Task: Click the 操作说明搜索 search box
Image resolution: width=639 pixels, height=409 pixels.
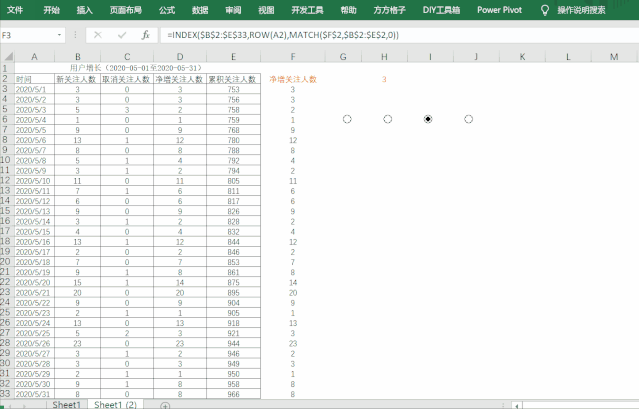Action: tap(581, 10)
